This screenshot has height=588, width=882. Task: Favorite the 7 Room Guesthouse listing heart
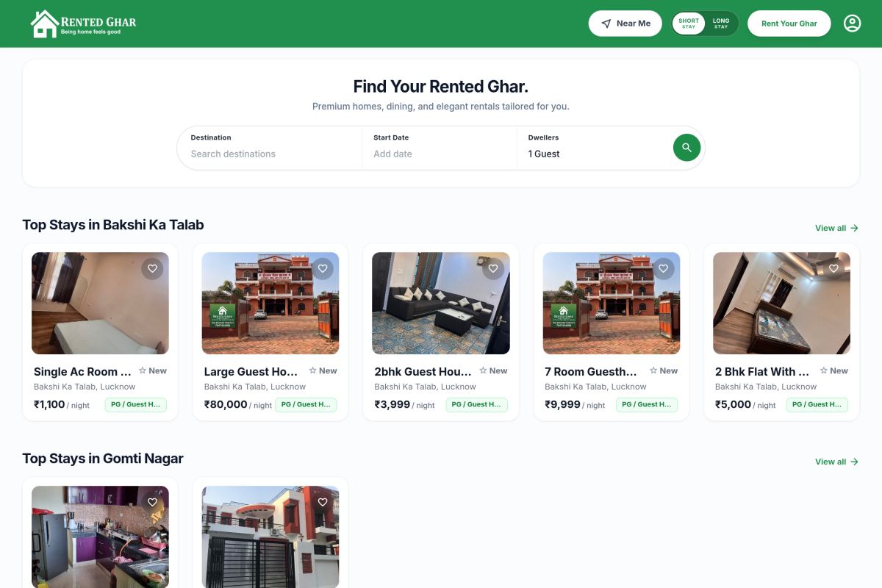point(664,269)
